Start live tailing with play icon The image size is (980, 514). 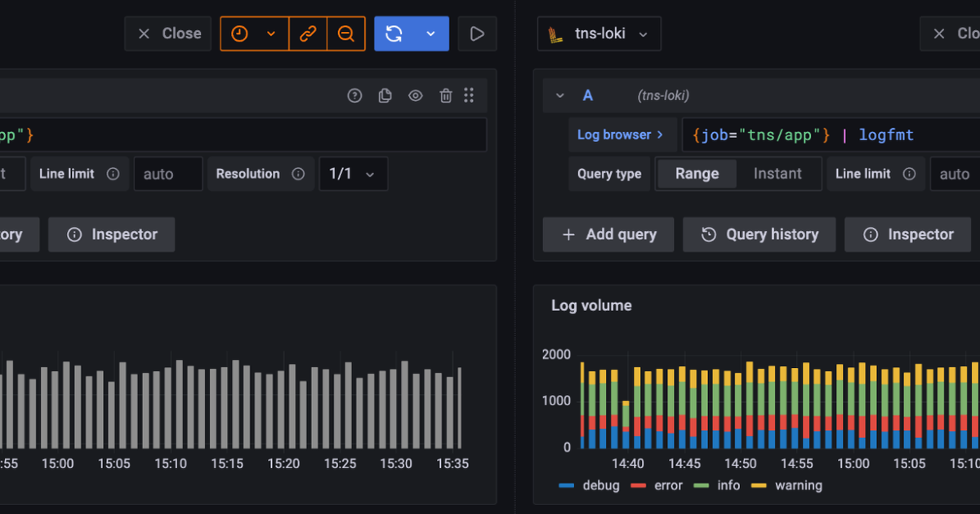[477, 33]
